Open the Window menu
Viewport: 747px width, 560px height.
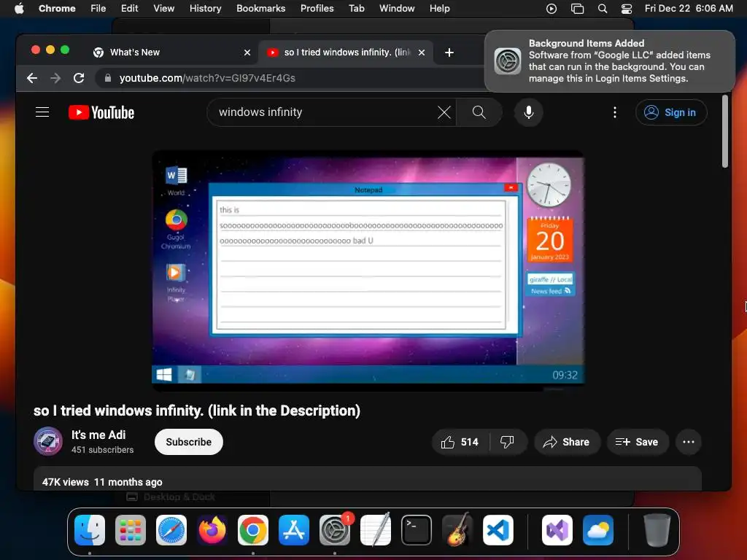pos(397,9)
